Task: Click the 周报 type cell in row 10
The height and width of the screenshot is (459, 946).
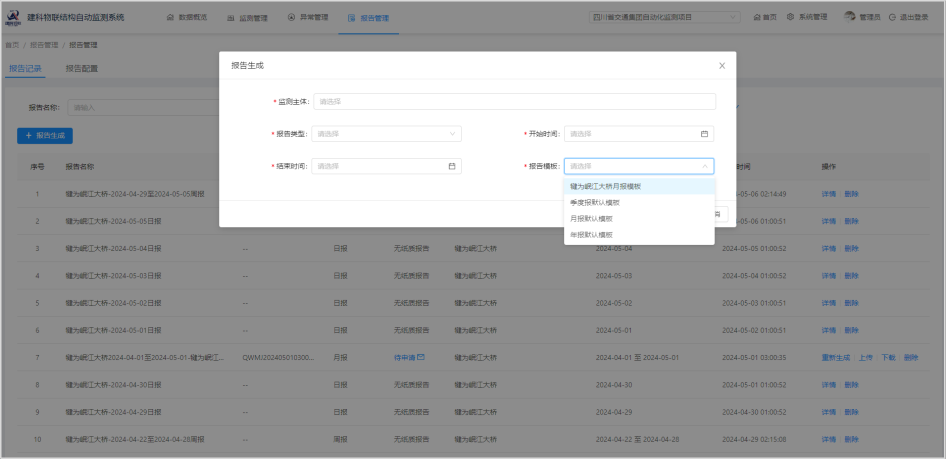Action: click(x=340, y=439)
